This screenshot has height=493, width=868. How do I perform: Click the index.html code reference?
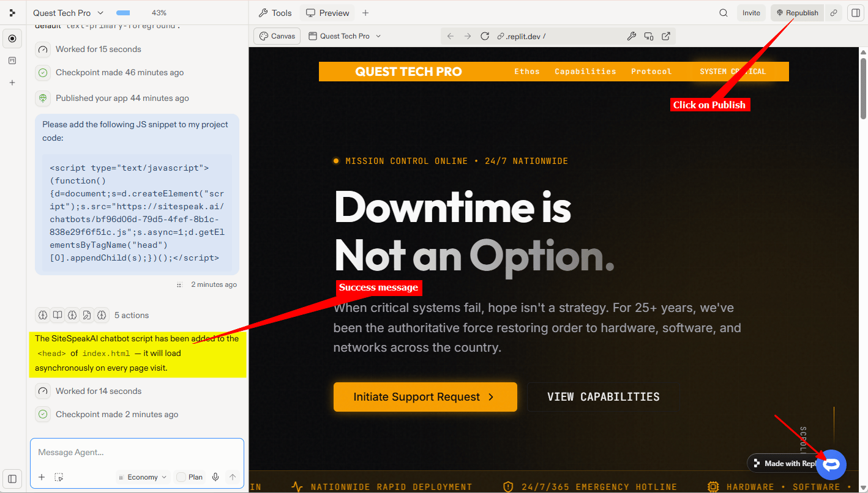click(x=107, y=353)
